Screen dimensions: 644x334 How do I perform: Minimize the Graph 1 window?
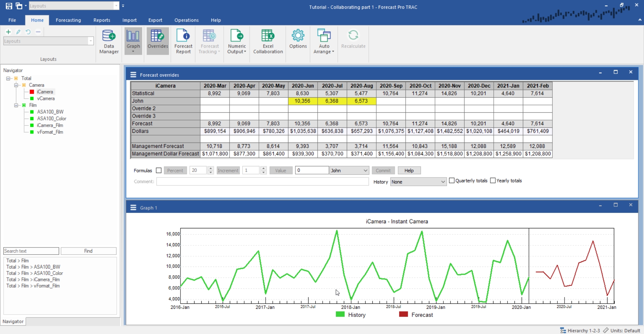click(x=600, y=205)
